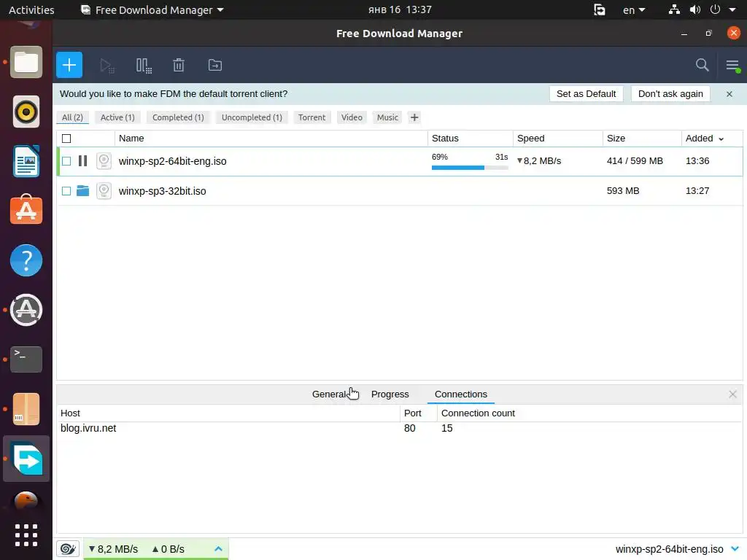This screenshot has height=560, width=747.
Task: Click the move to folder toolbar icon
Action: click(x=215, y=65)
